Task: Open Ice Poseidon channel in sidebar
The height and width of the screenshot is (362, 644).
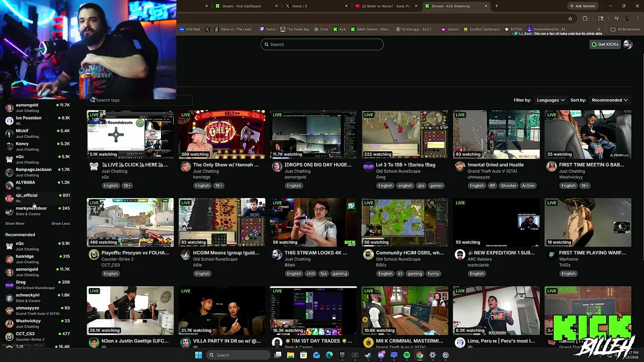Action: click(x=38, y=120)
